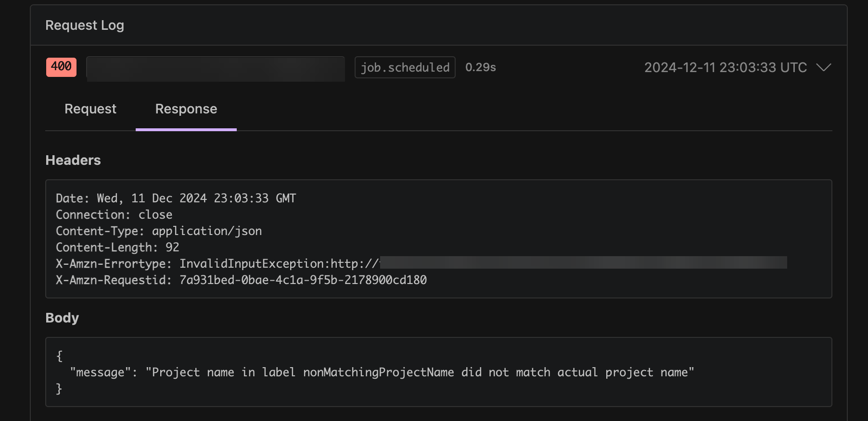Click the redacted request URL field
Viewport: 868px width, 421px height.
coord(215,69)
